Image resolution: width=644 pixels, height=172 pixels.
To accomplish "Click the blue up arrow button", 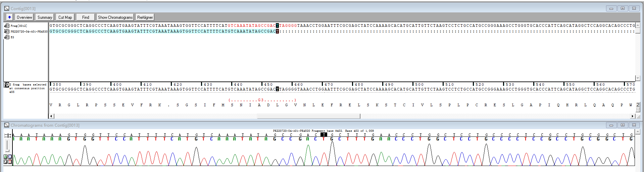I will (9, 17).
